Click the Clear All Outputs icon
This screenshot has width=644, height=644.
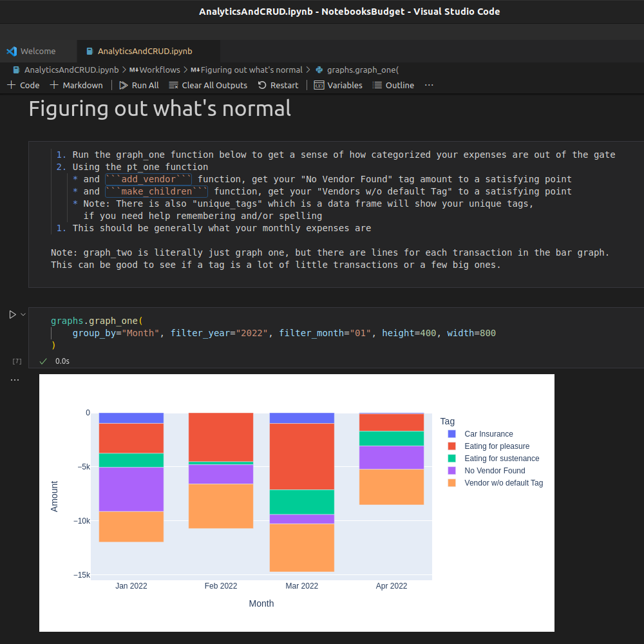click(174, 86)
